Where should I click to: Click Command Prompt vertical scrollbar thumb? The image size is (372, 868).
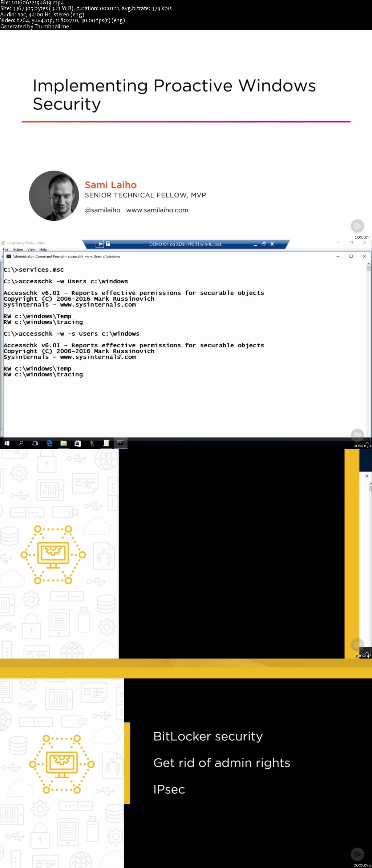[x=369, y=269]
